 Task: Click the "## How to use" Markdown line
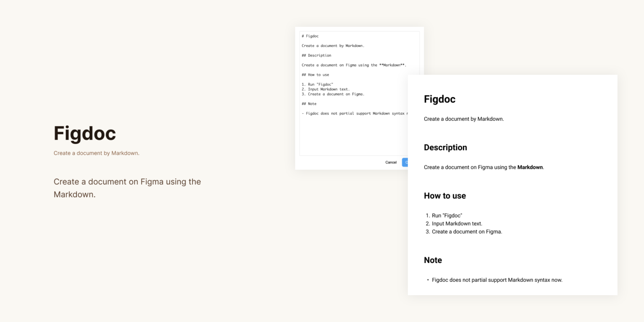point(314,74)
